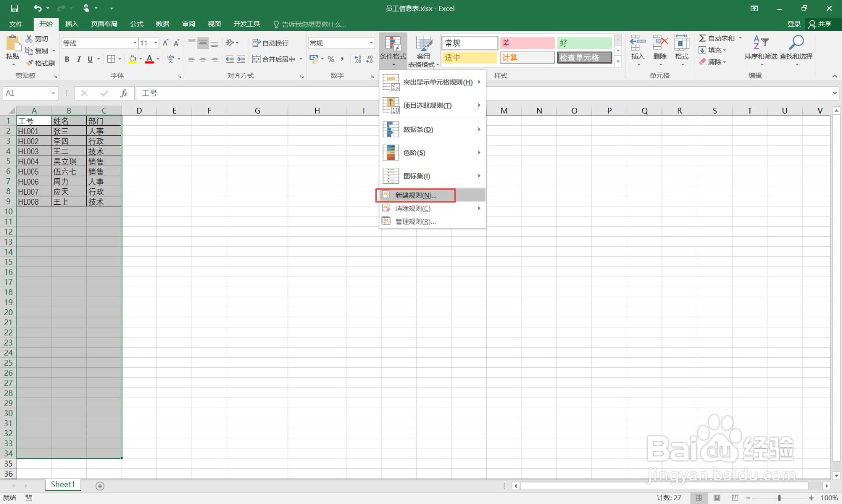Expand the cell styles gallery

pyautogui.click(x=618, y=62)
